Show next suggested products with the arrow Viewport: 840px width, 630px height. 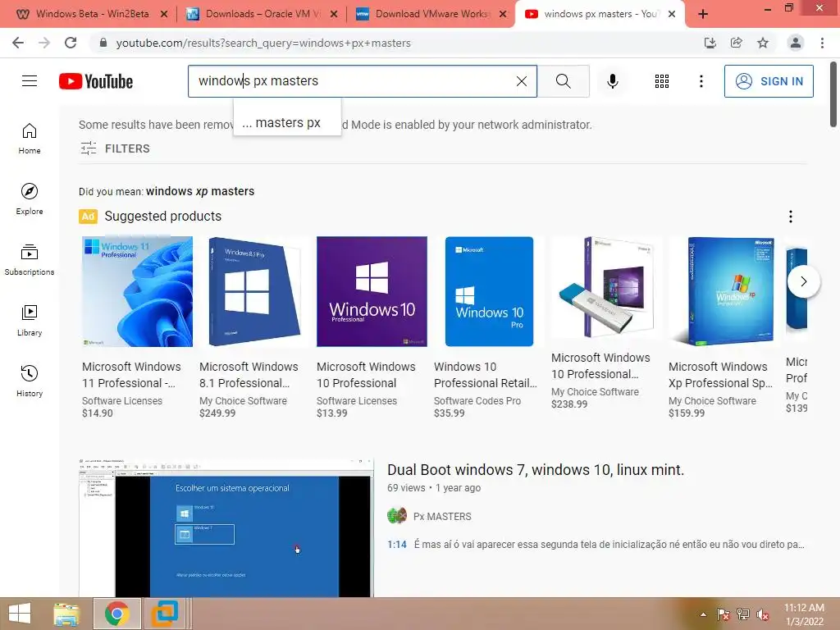click(803, 281)
